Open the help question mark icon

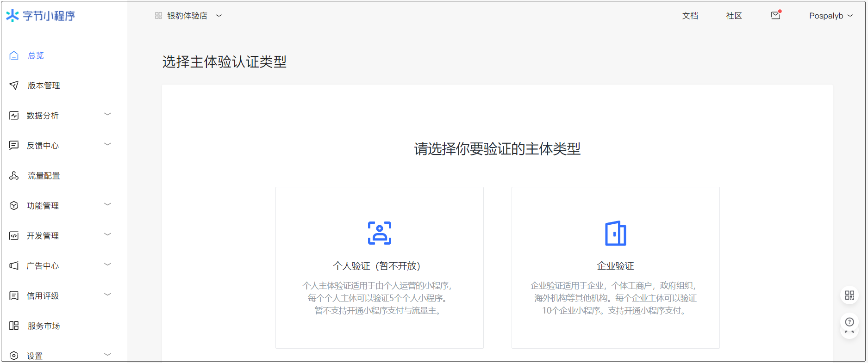(849, 322)
